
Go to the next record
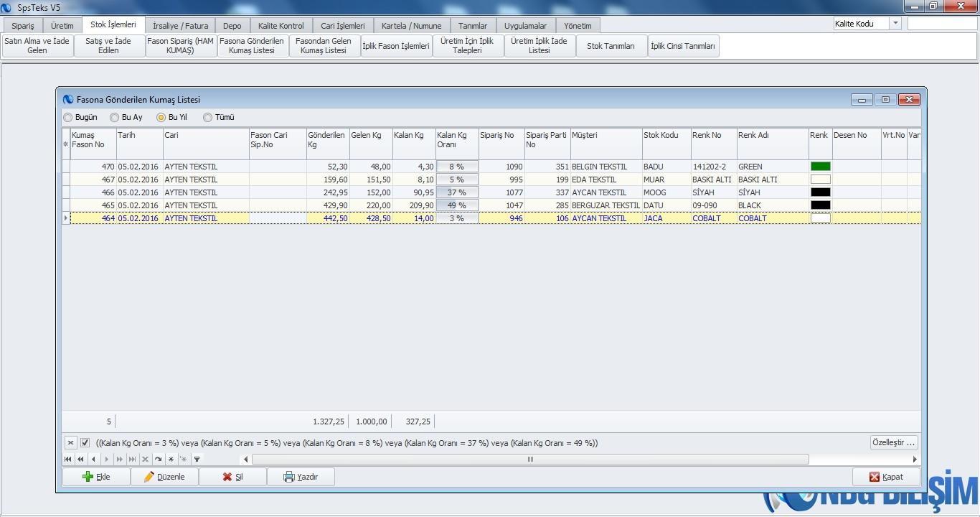click(107, 459)
